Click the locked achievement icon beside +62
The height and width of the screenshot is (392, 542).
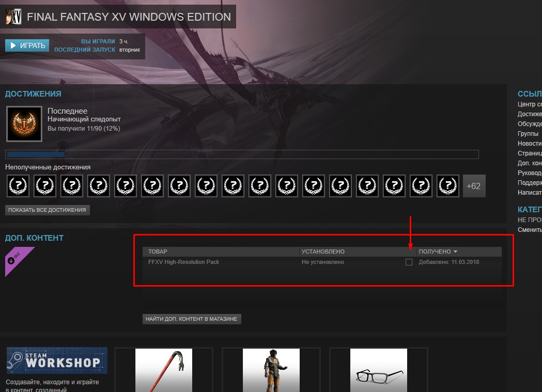[448, 186]
